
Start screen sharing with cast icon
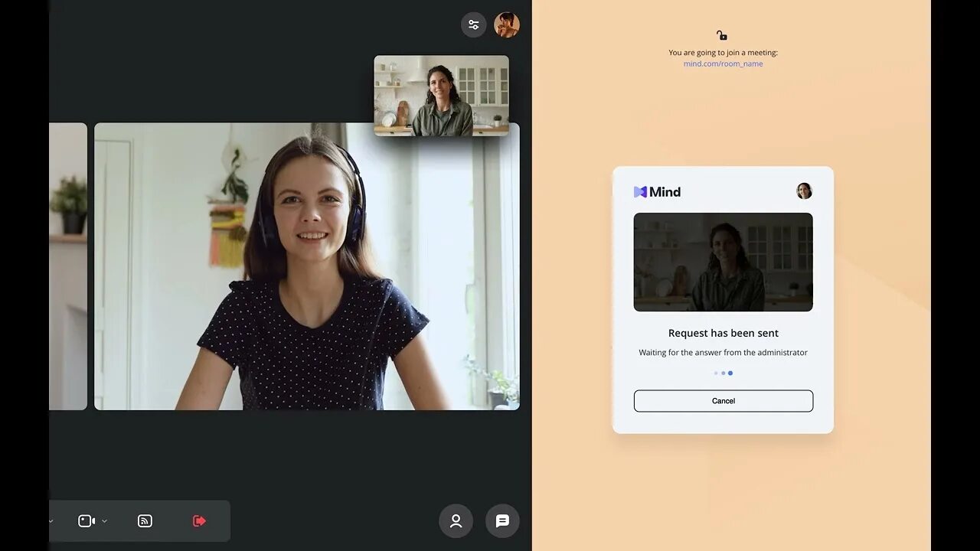point(145,521)
